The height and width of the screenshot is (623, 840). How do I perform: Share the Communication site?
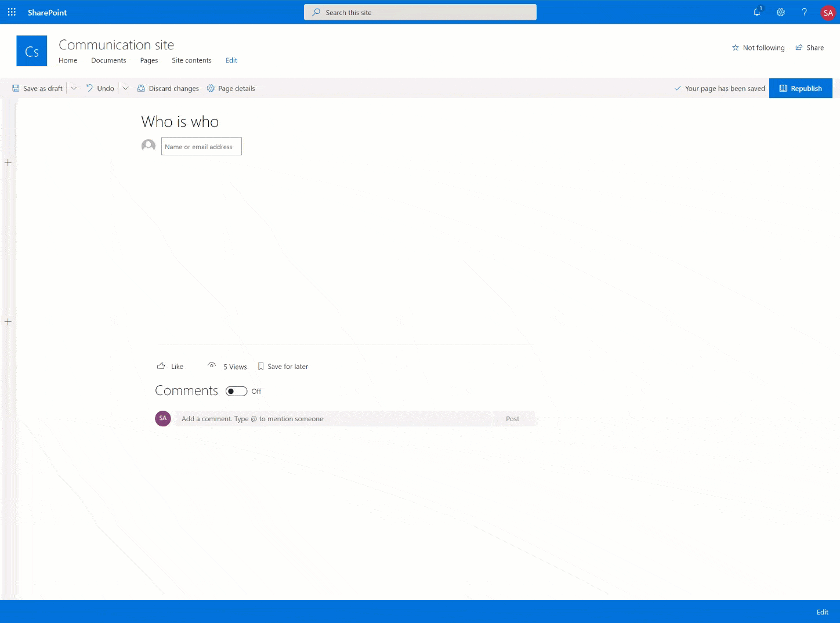click(x=810, y=48)
